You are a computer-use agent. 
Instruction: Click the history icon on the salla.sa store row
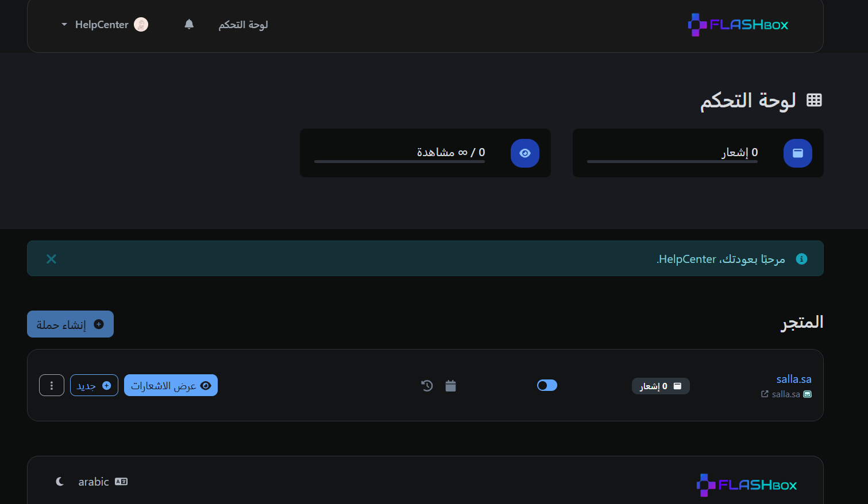tap(427, 386)
